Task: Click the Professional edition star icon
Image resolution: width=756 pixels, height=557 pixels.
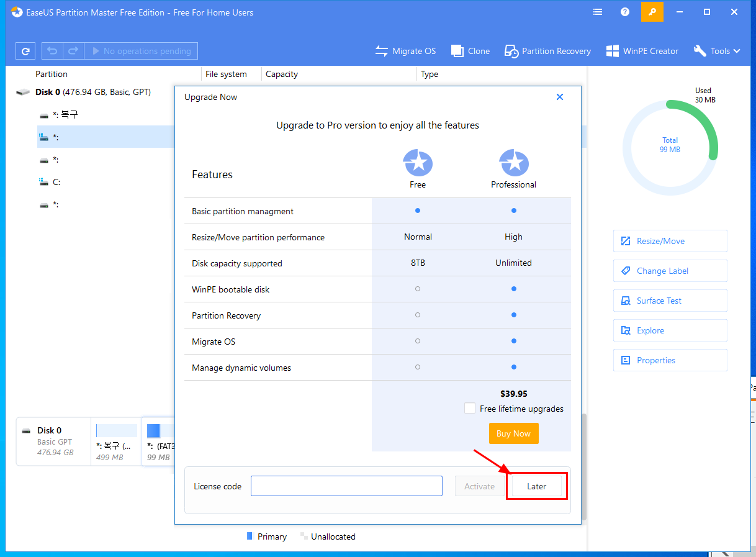Action: coord(514,163)
